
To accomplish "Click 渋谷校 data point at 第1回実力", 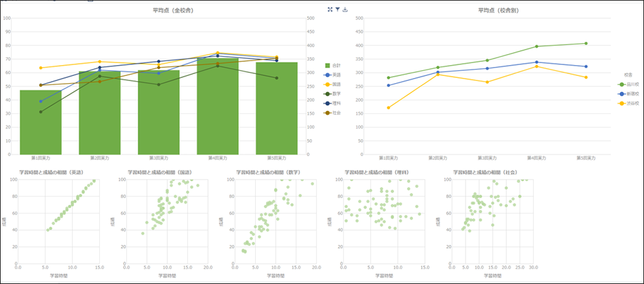I will coord(388,108).
